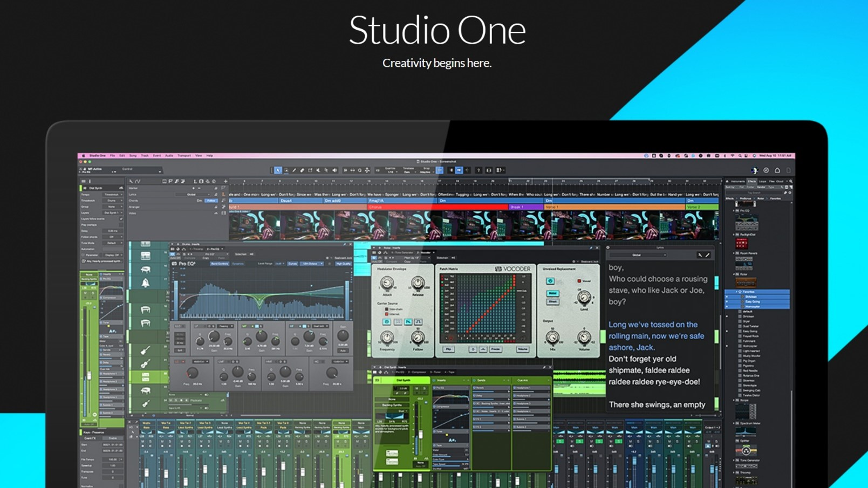Viewport: 868px width, 488px height.
Task: Click the Wi-Fi icon in macOS menu bar
Action: click(x=733, y=155)
